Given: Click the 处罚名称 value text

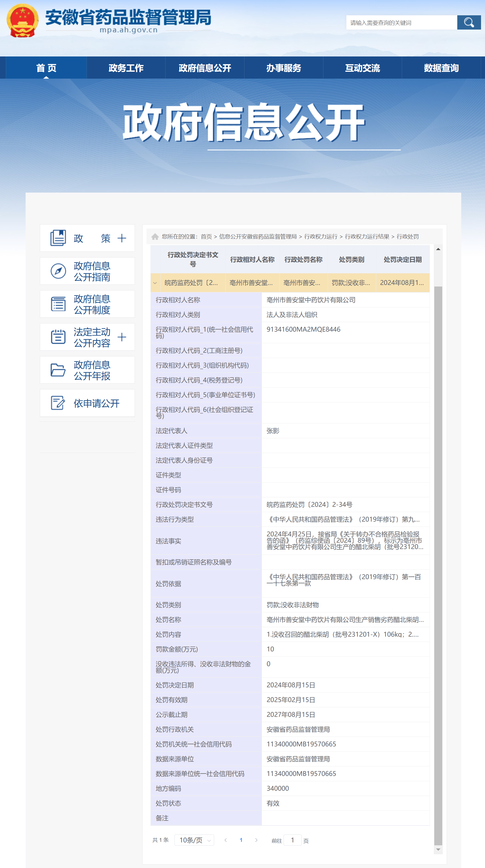Looking at the screenshot, I should pyautogui.click(x=345, y=620).
